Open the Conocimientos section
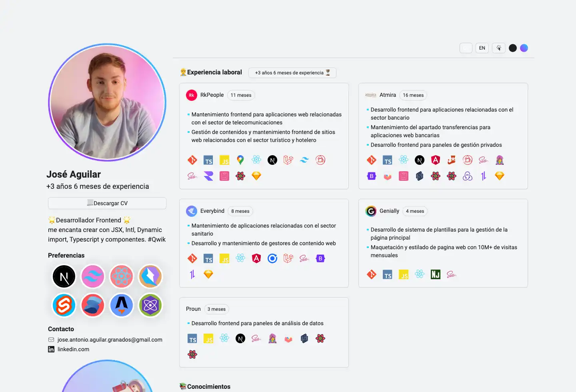Viewport: 576px width, 392px height. tap(205, 386)
